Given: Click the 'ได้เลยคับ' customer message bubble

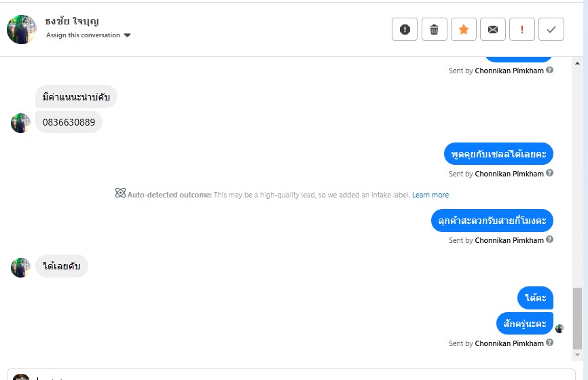Looking at the screenshot, I should (x=62, y=266).
